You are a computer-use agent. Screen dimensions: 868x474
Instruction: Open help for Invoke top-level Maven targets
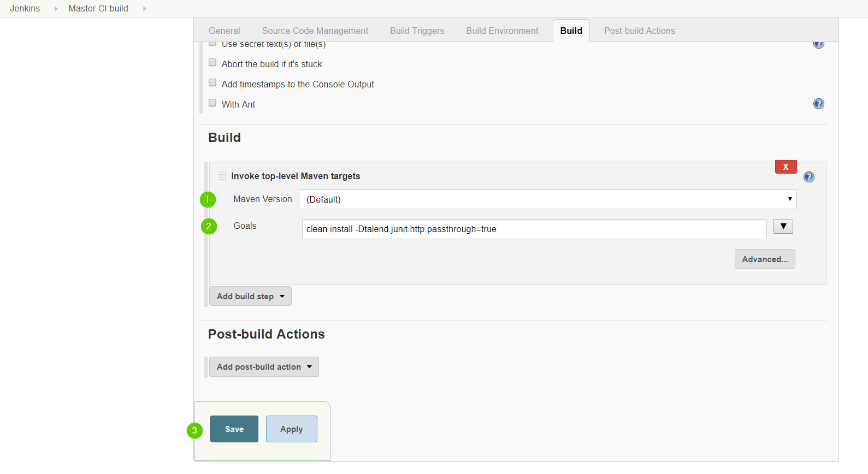[808, 177]
